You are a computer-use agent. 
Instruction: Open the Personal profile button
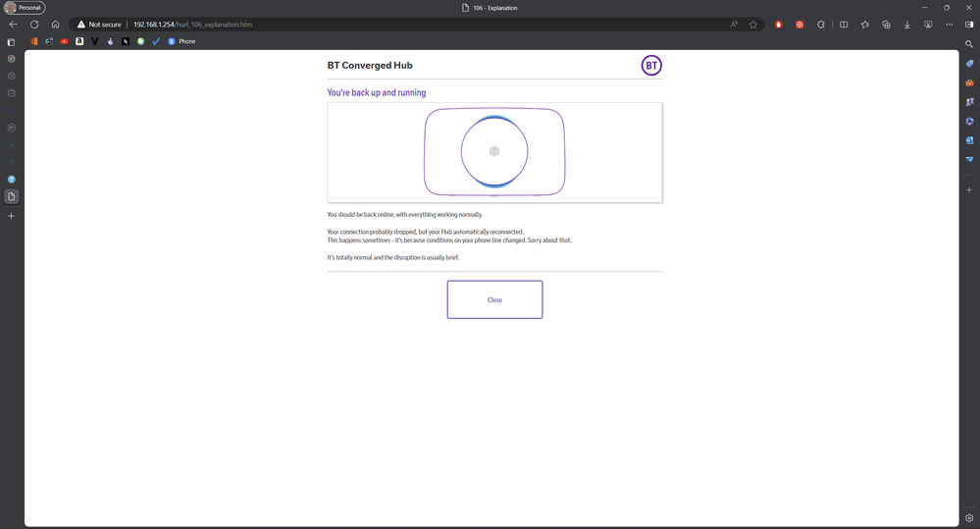click(25, 8)
